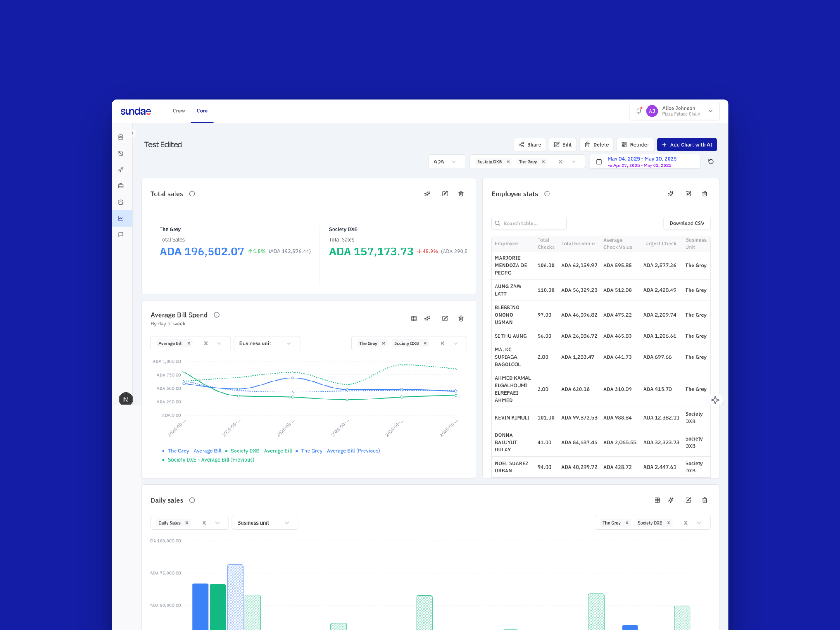
Task: Expand the Alice Johnson account menu
Action: tap(710, 111)
